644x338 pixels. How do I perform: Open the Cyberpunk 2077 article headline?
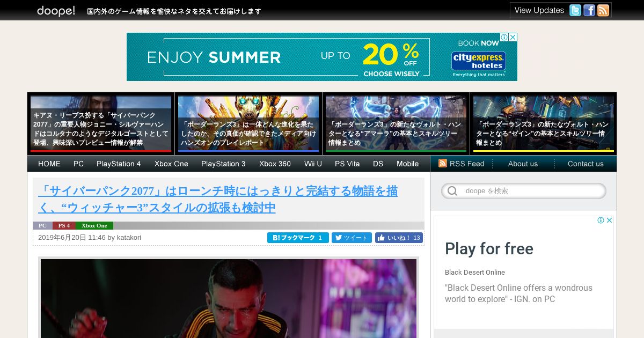coord(218,199)
